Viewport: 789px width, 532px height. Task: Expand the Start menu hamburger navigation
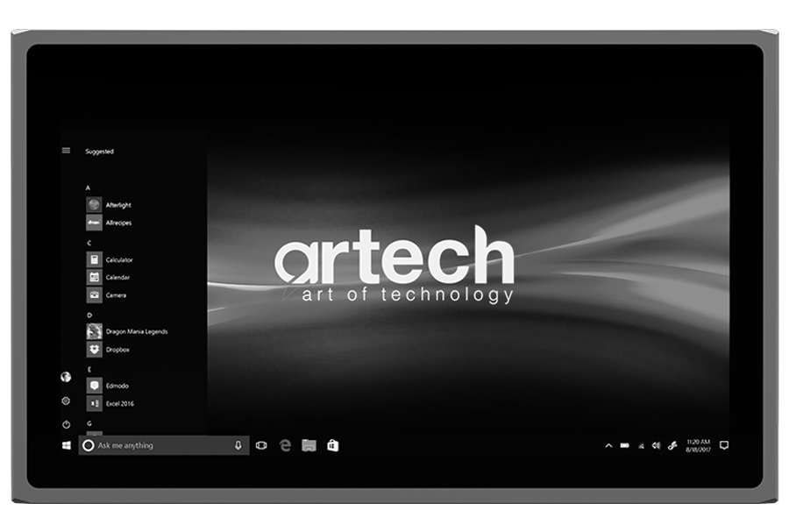coord(66,151)
